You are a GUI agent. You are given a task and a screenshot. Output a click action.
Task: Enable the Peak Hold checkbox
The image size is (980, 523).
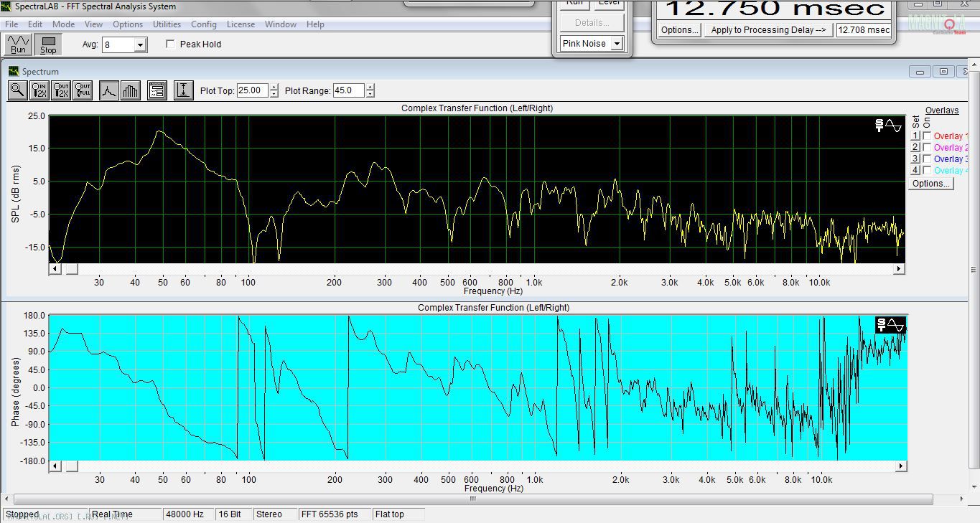[x=170, y=44]
